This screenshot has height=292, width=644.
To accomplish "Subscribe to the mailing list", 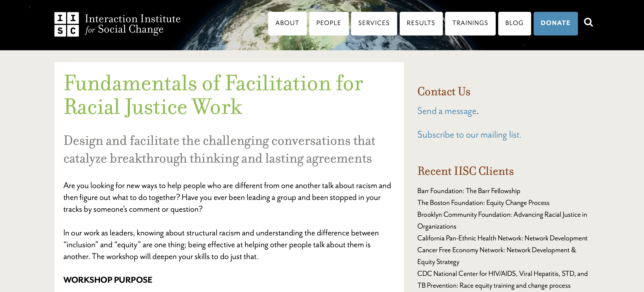I will pyautogui.click(x=469, y=134).
